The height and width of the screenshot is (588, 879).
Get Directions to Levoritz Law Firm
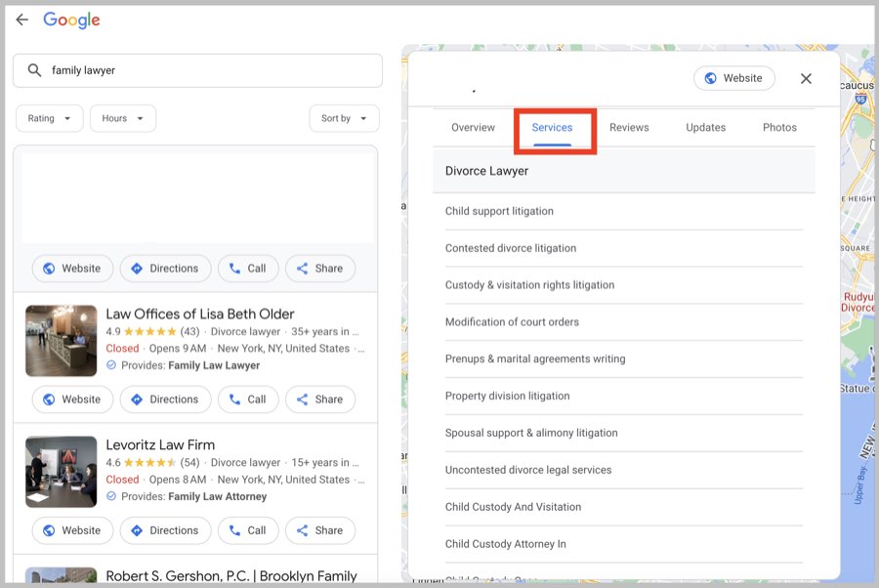pyautogui.click(x=165, y=530)
